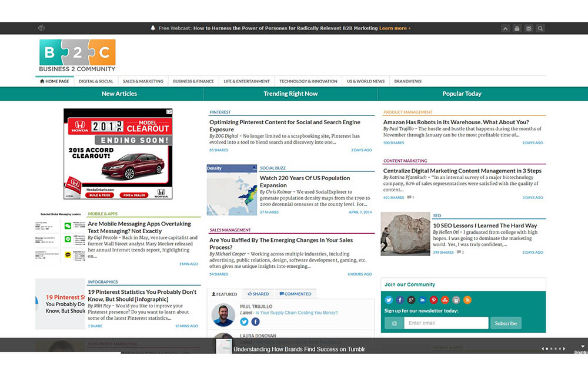This screenshot has width=588, height=368.
Task: Open the Life & Entertainment menu
Action: click(x=246, y=81)
